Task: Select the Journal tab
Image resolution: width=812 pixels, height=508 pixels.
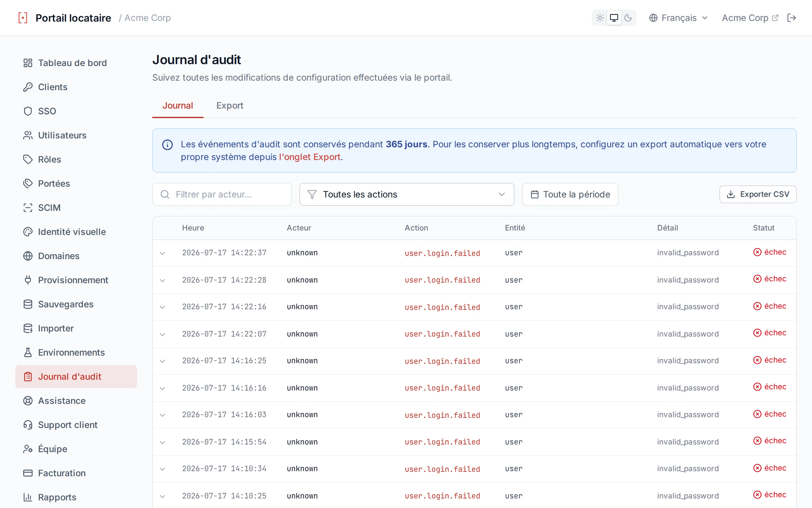Action: coord(178,105)
